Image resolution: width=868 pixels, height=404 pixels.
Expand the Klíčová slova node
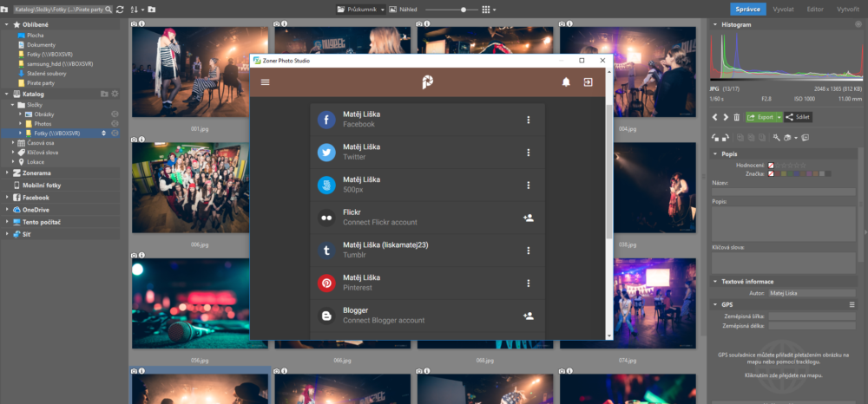click(12, 152)
